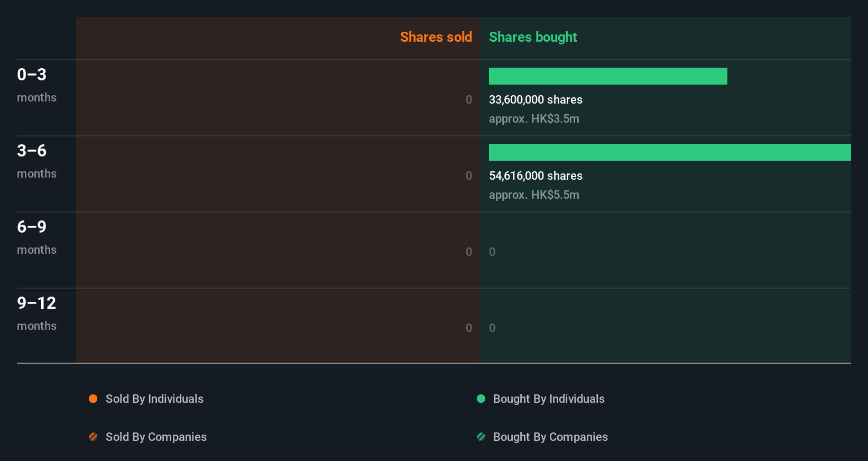The height and width of the screenshot is (461, 868).
Task: Click the striped Bought By Companies legend icon
Action: [x=481, y=437]
